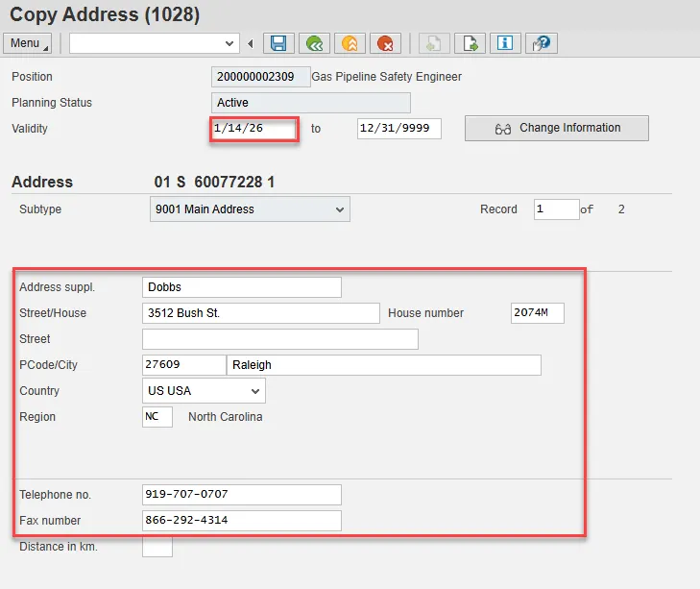Click the Street/House field 3512 Bush St.
The image size is (700, 589).
pos(261,313)
